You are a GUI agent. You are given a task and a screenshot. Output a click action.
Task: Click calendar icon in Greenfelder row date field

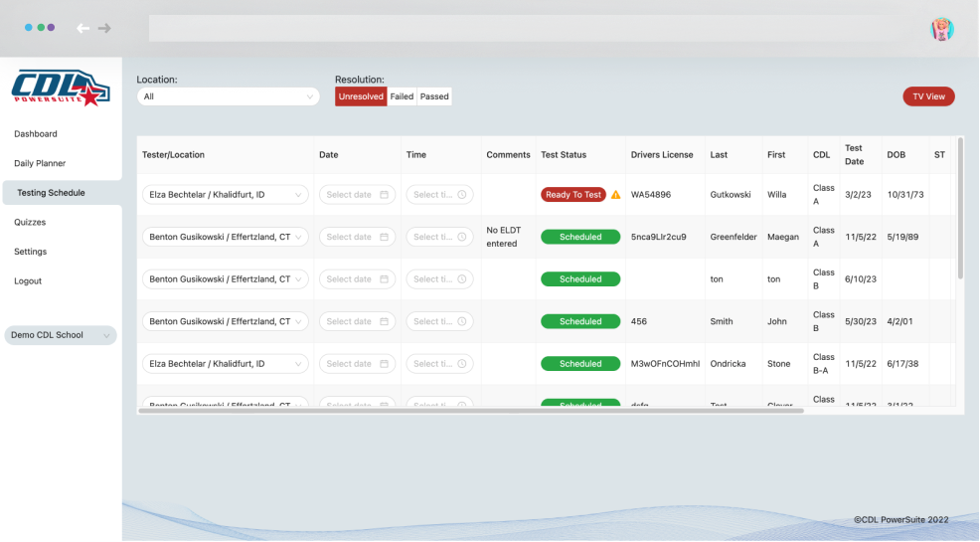coord(385,238)
